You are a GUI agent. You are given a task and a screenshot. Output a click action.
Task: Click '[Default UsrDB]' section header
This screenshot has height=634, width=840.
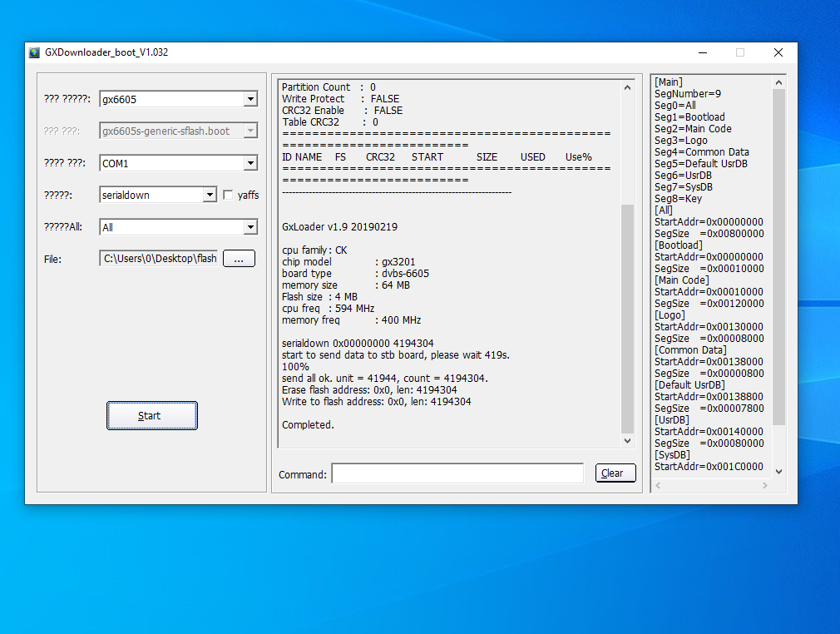point(689,385)
